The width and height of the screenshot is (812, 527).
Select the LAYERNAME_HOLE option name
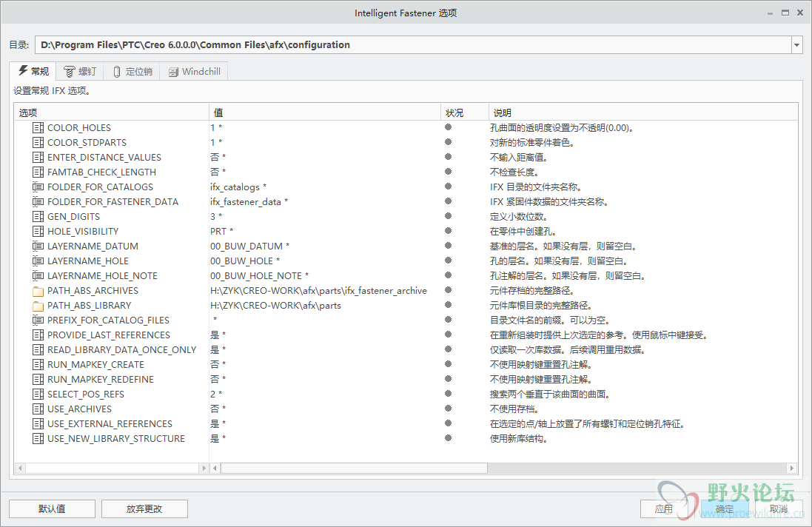[88, 261]
